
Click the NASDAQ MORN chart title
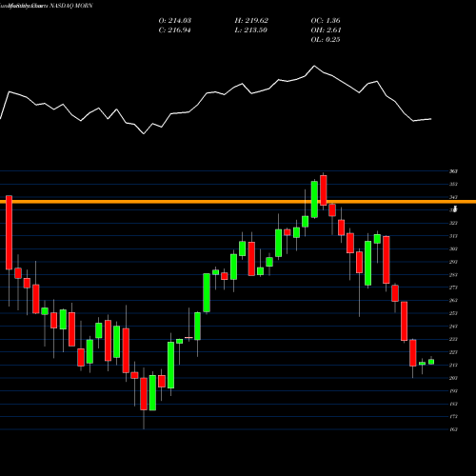click(71, 6)
